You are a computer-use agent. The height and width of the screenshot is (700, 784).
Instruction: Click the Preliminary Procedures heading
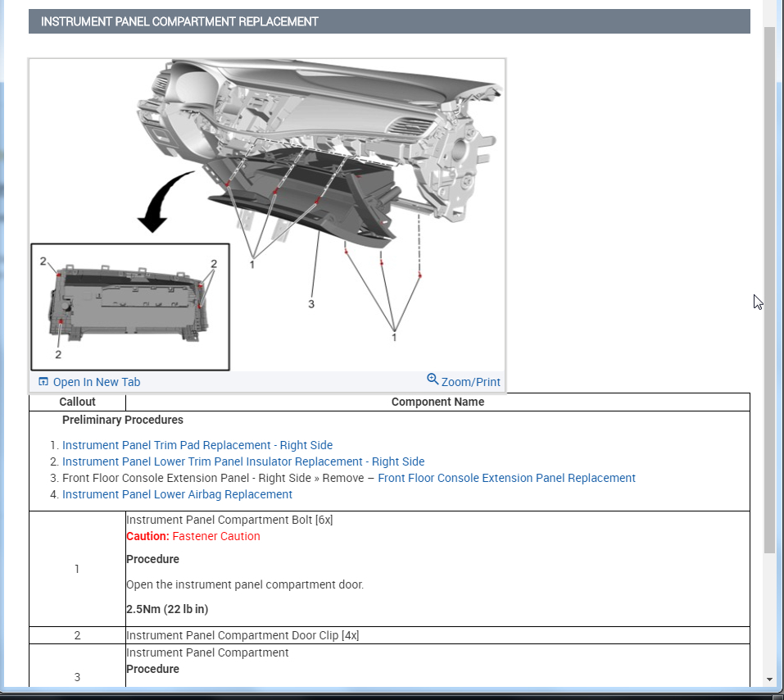[123, 420]
